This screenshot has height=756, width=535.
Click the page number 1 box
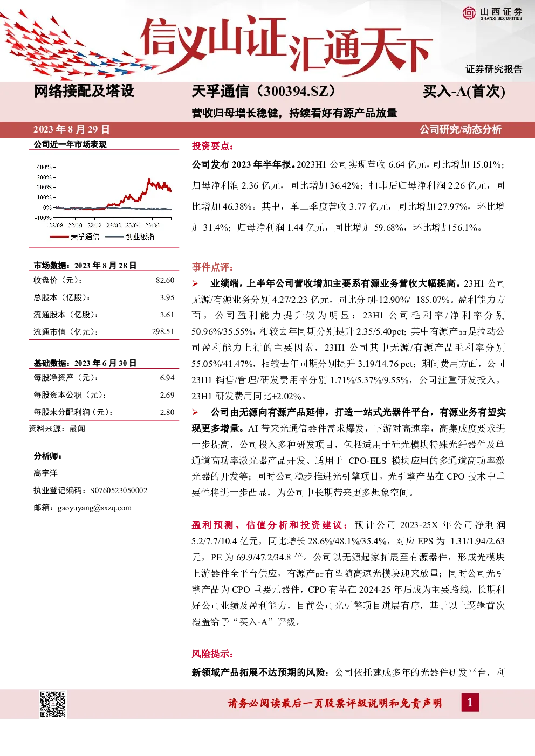tap(470, 702)
